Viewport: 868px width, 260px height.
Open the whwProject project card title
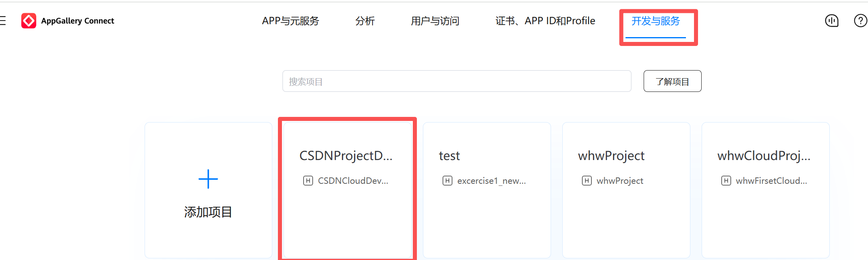click(611, 156)
